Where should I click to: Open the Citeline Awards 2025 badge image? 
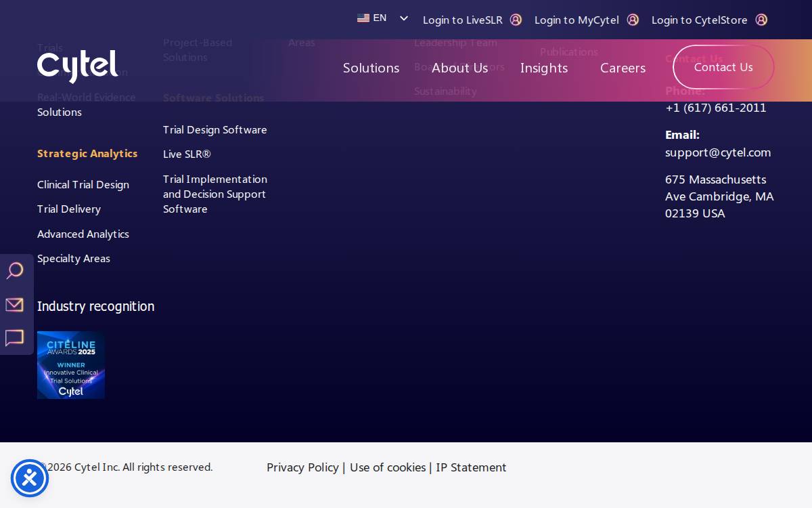71,365
